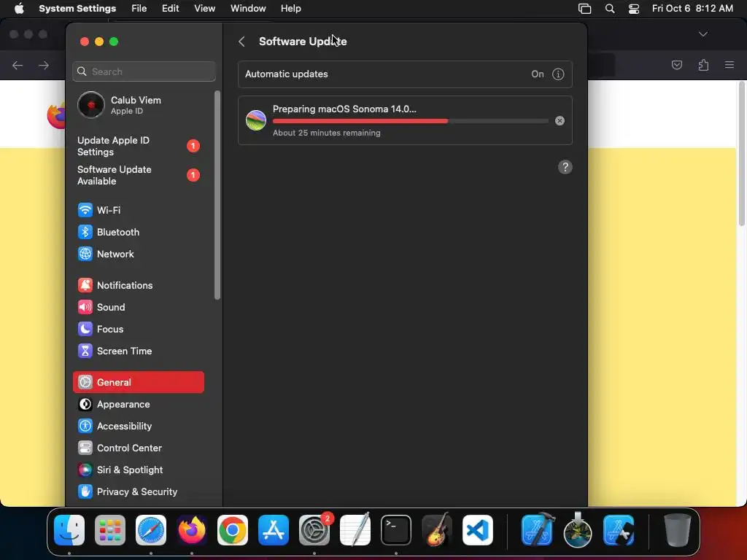Cancel the macOS Sonoma update preparation
Screen dimensions: 747x560
click(560, 121)
